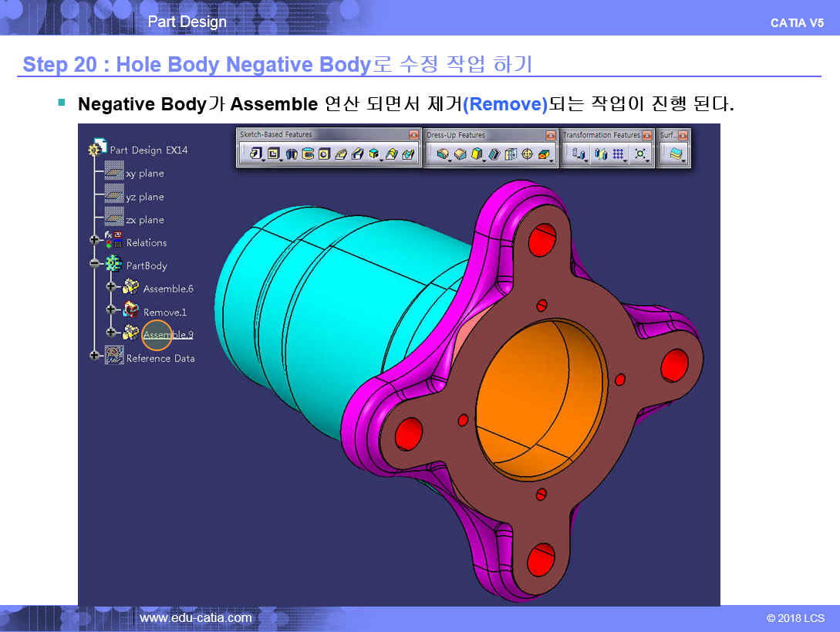840x632 pixels.
Task: Select Assemble.6 in the tree
Action: click(167, 289)
